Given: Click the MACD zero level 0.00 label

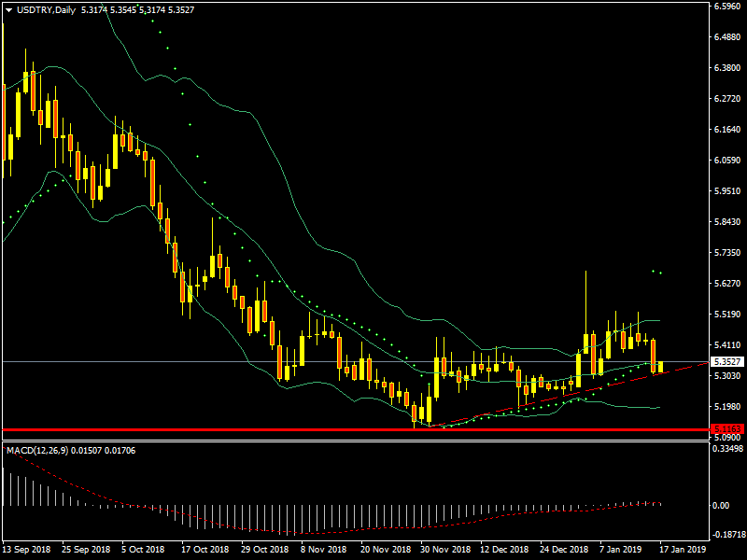Looking at the screenshot, I should pos(721,505).
